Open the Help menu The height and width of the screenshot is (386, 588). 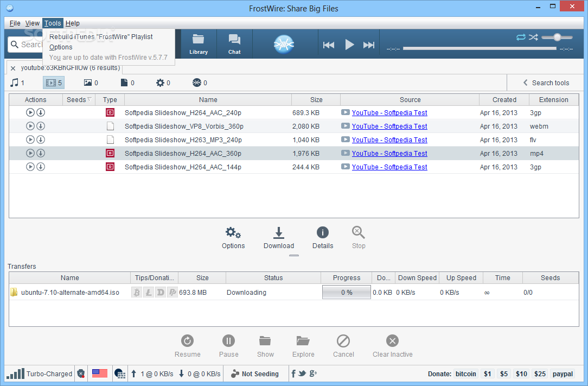[x=72, y=23]
